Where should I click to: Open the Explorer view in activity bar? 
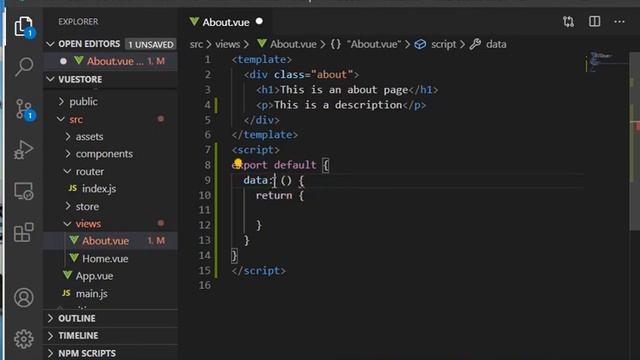point(24,26)
